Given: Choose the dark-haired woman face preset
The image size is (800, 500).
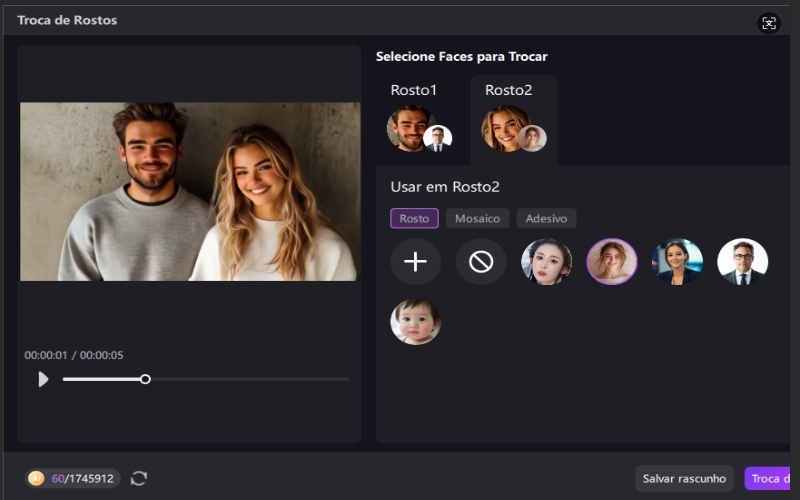Looking at the screenshot, I should coord(547,262).
